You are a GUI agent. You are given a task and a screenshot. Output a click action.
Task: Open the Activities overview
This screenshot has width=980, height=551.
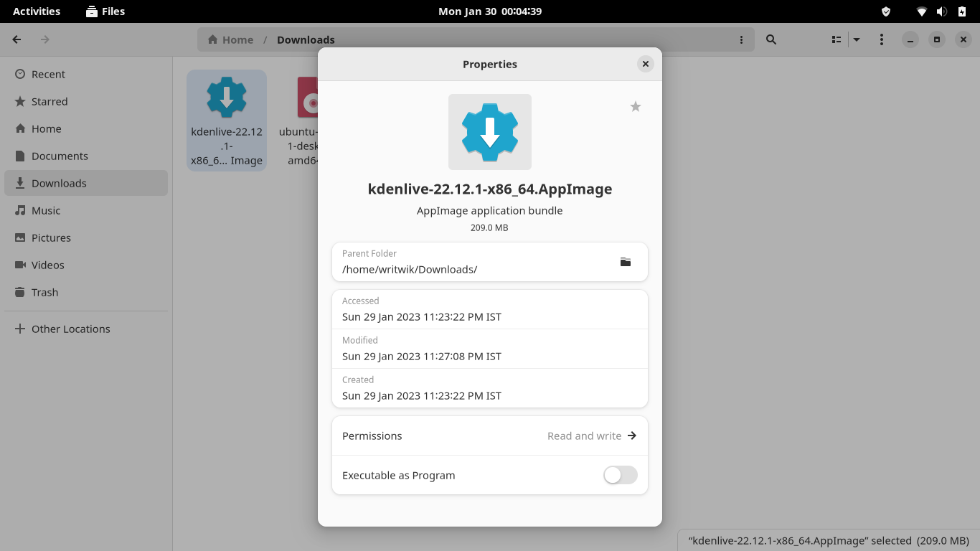tap(37, 11)
